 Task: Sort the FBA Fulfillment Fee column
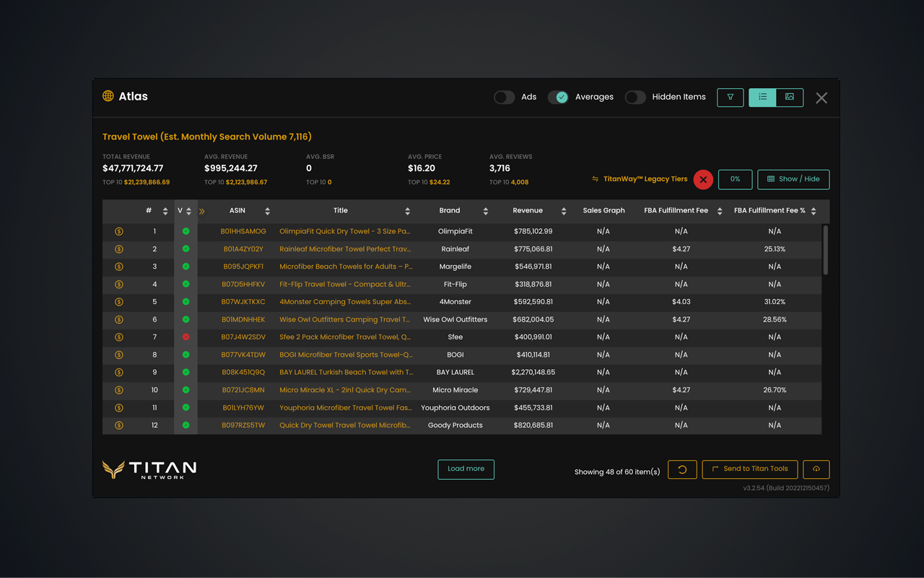pos(720,211)
